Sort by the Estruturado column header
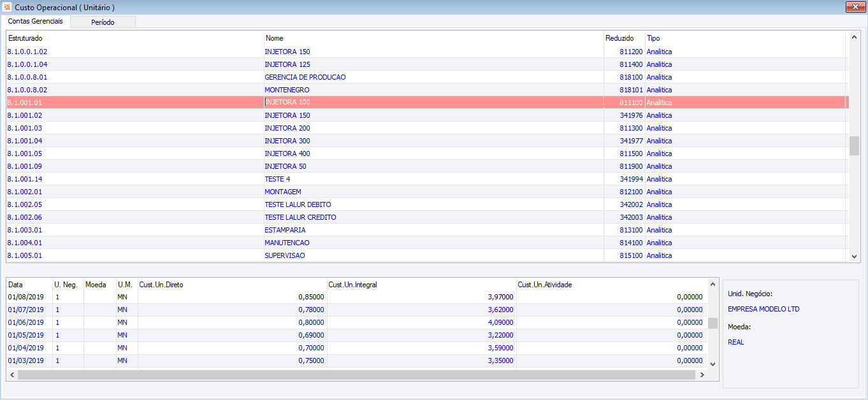868x400 pixels. click(134, 38)
